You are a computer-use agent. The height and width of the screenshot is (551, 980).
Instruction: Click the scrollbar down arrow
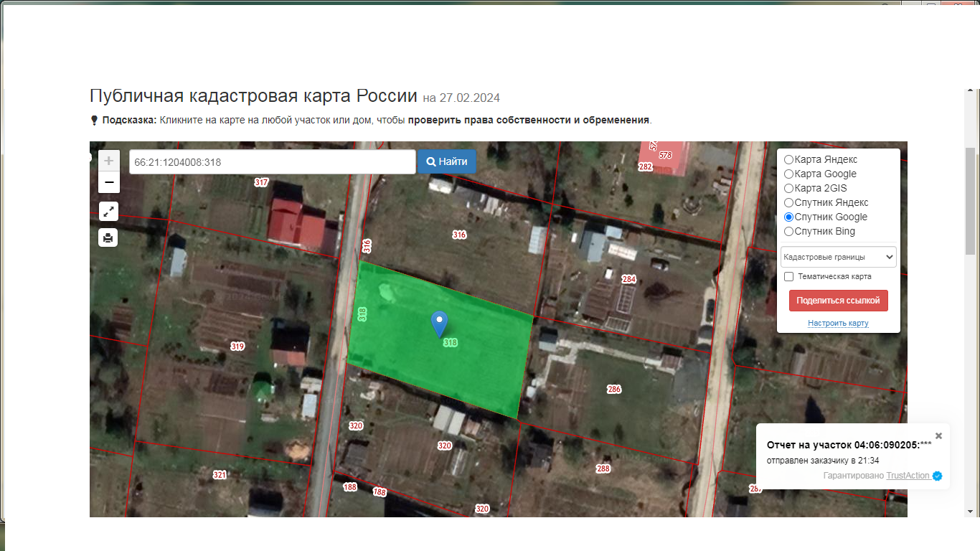971,511
